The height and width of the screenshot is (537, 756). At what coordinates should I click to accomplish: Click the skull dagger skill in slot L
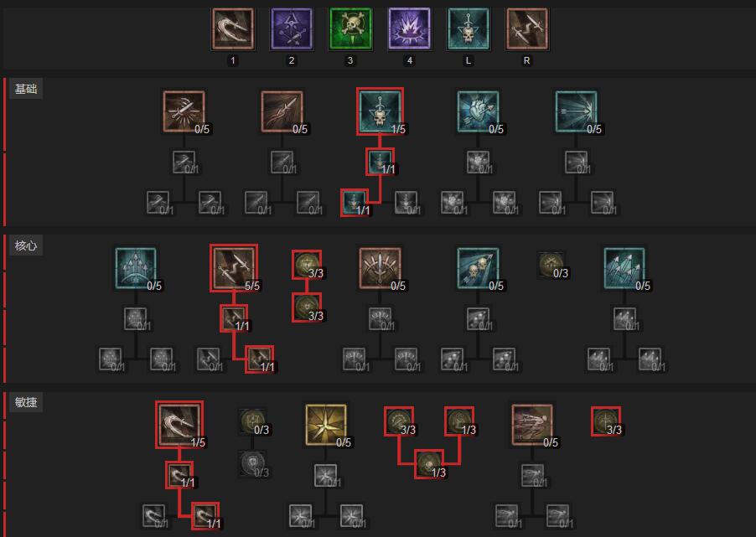[x=469, y=29]
